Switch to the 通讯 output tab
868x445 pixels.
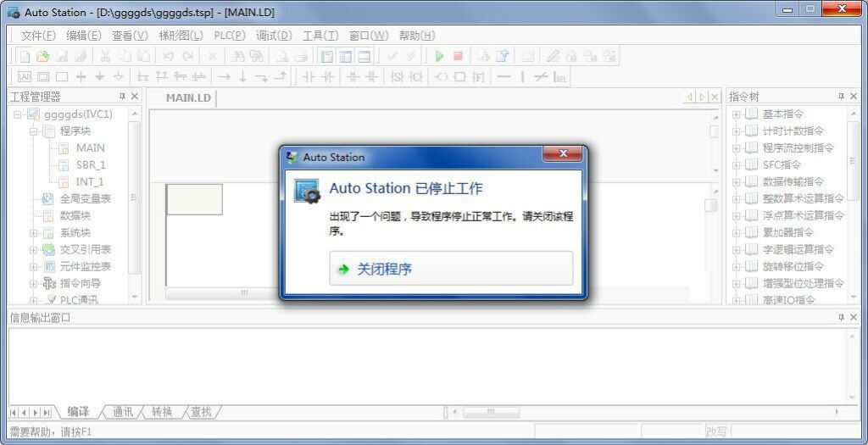coord(123,412)
